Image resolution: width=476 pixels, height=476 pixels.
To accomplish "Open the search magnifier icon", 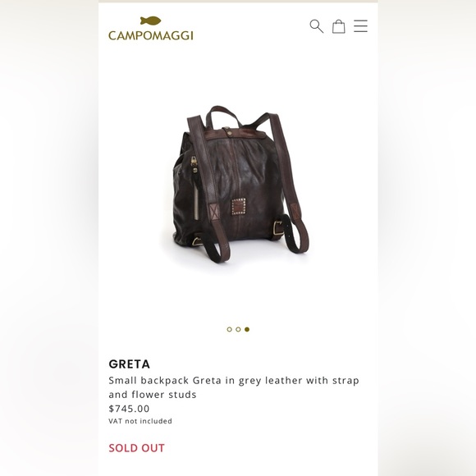I will coord(316,26).
